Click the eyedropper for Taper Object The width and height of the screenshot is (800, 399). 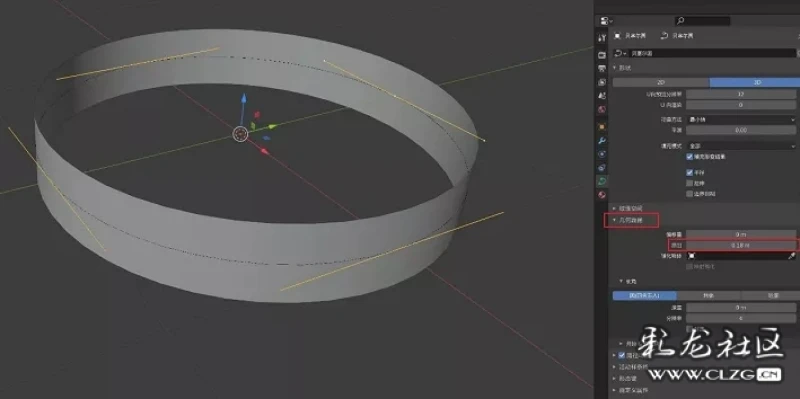(792, 256)
